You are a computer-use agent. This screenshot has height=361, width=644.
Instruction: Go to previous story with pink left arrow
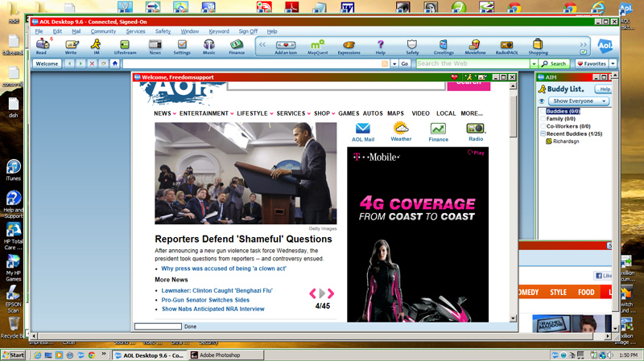[312, 293]
